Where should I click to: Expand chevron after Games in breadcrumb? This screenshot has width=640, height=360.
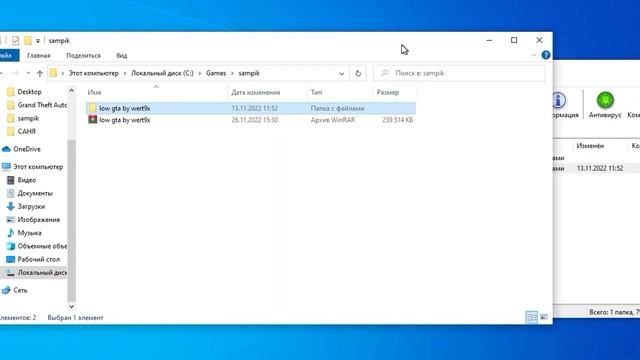[232, 73]
